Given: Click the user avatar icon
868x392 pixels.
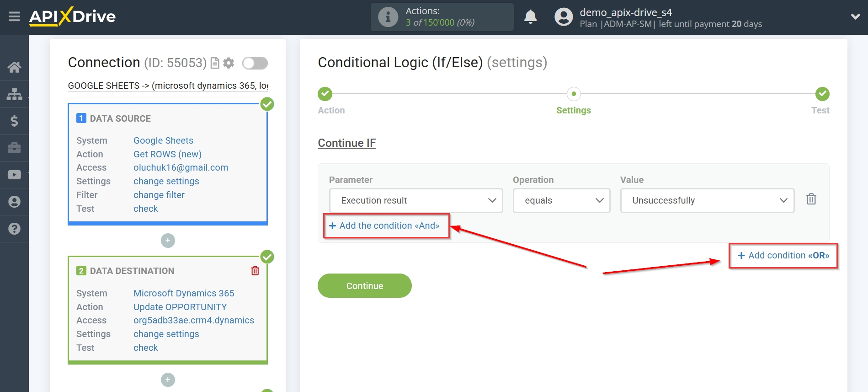Looking at the screenshot, I should pyautogui.click(x=564, y=17).
